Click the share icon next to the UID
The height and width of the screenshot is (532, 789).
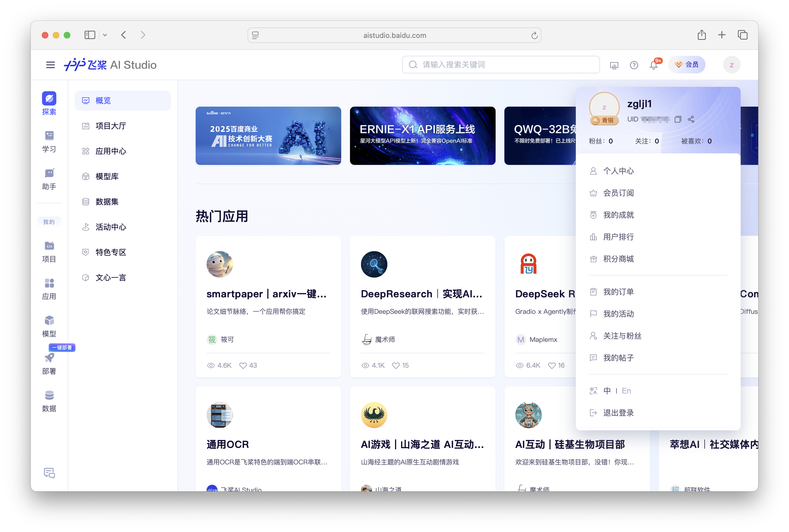[x=691, y=120]
